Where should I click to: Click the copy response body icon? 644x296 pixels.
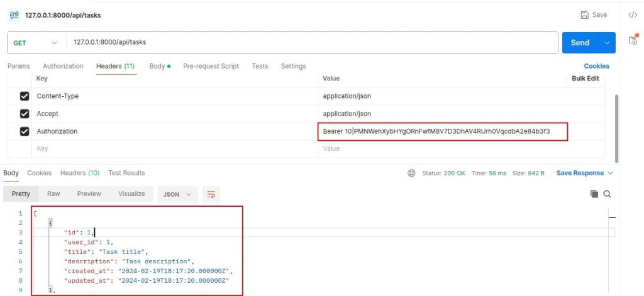594,194
